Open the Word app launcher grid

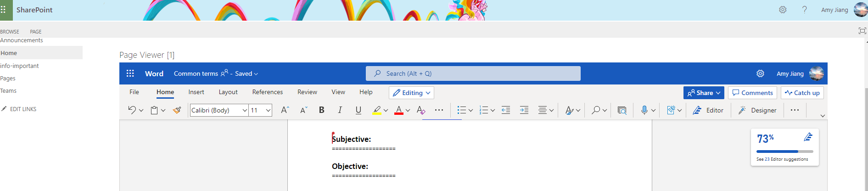coord(130,73)
